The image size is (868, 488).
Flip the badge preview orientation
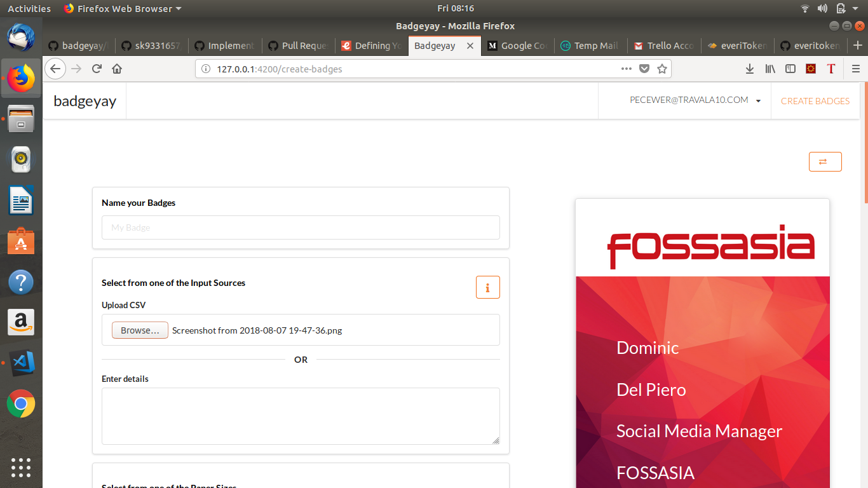825,161
